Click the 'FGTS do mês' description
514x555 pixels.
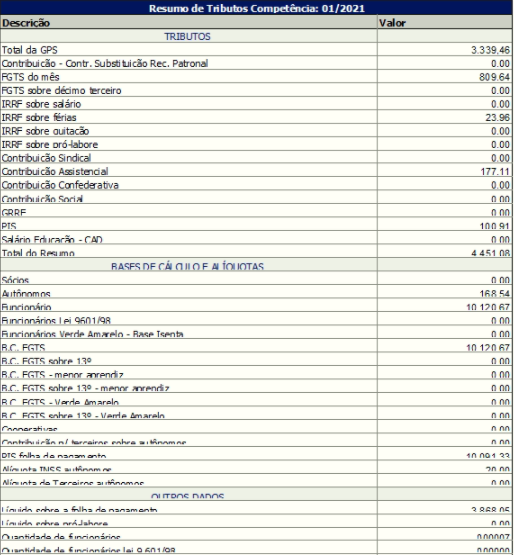coord(30,77)
